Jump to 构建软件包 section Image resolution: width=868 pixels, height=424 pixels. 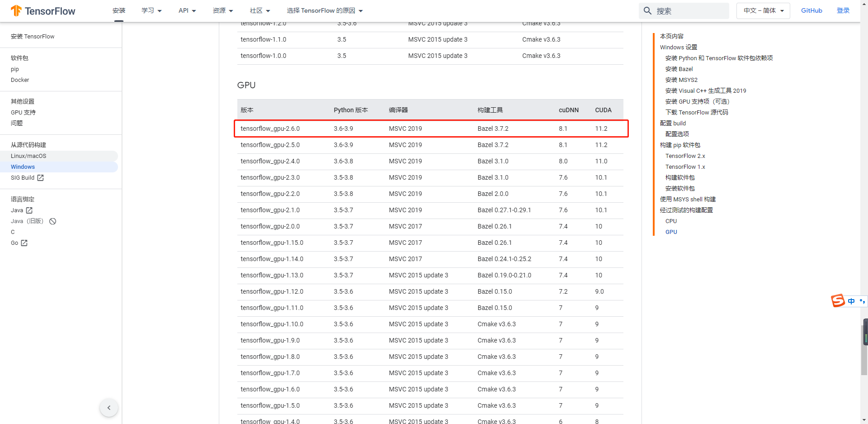(680, 178)
